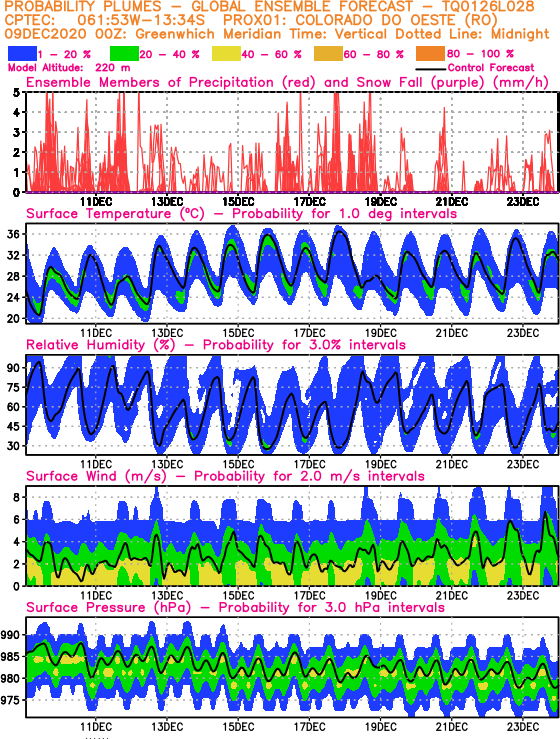Click the Control Forecast legend label
560x739 pixels.
pyautogui.click(x=491, y=67)
